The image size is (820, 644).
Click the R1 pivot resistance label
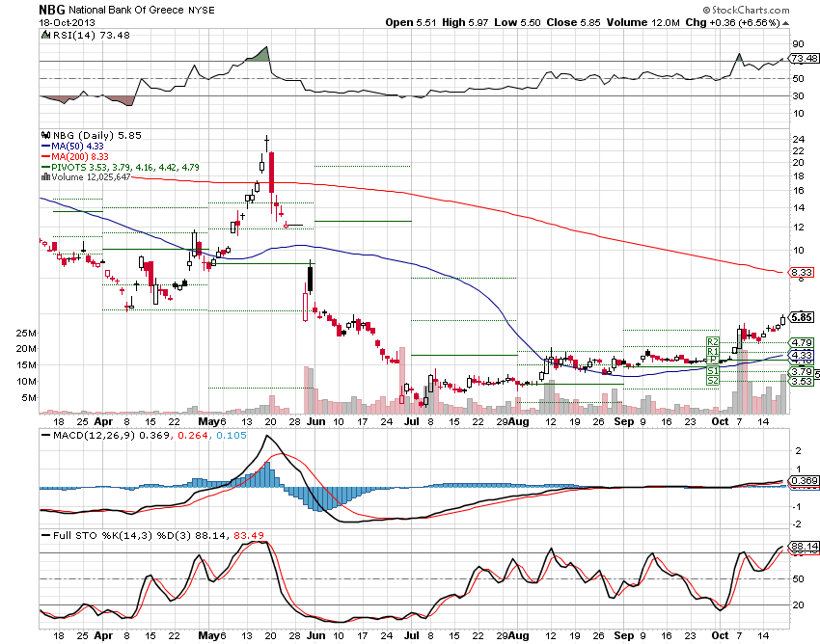(713, 351)
